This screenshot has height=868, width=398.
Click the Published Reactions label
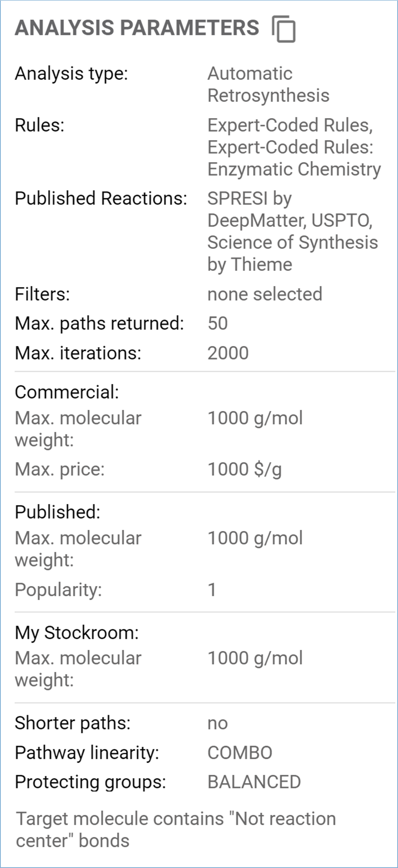tap(101, 198)
